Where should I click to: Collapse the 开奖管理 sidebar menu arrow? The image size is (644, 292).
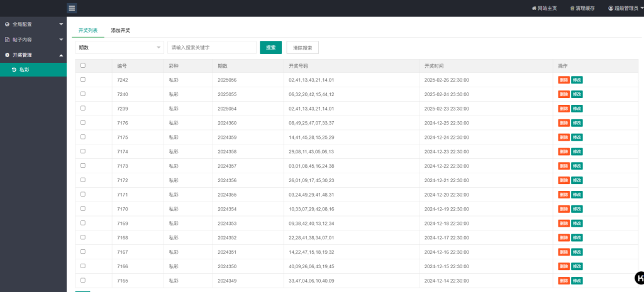coord(61,55)
